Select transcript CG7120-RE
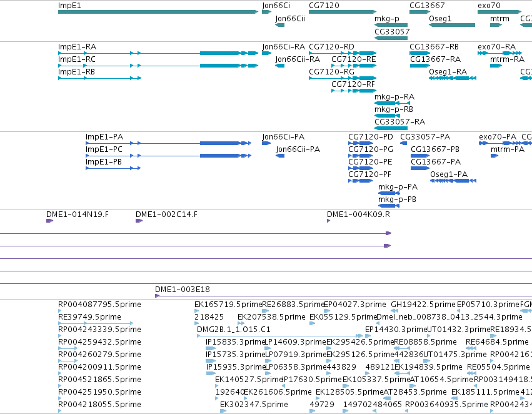 pyautogui.click(x=354, y=66)
